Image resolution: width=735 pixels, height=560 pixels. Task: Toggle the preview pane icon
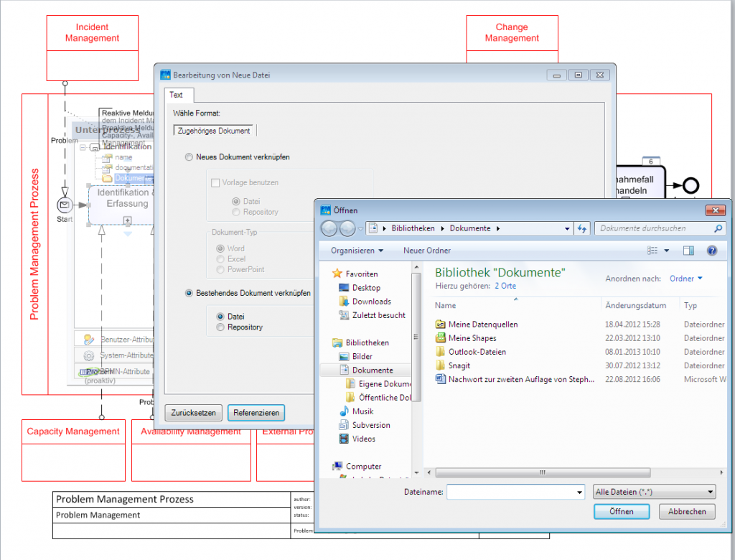[x=688, y=251]
